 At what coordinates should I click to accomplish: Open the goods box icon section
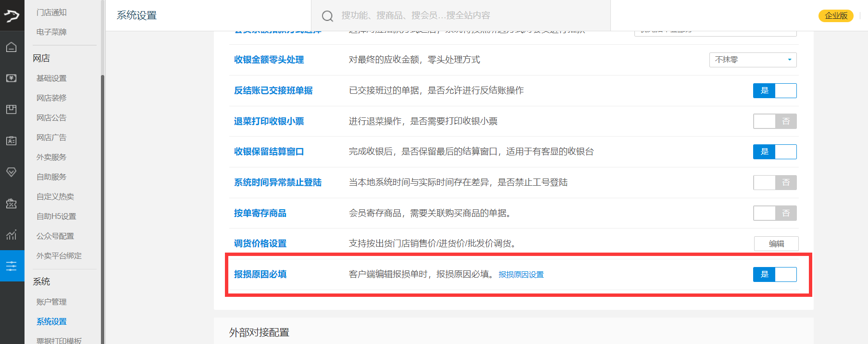point(12,109)
